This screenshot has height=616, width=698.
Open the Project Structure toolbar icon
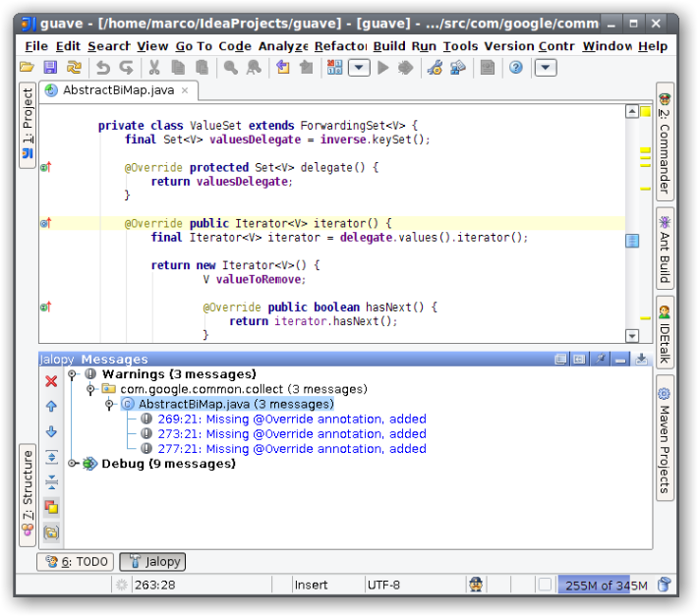pos(458,68)
